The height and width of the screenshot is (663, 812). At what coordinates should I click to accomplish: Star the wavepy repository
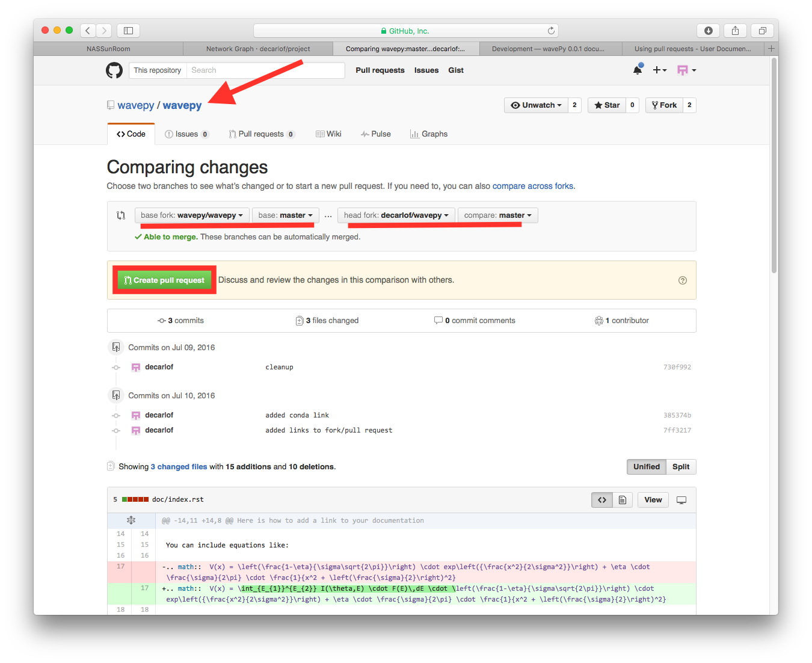click(x=607, y=105)
